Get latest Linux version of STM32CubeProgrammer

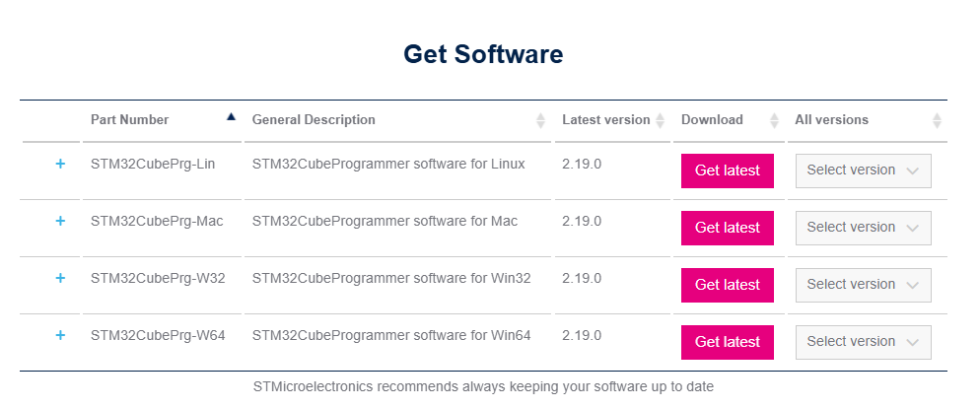click(x=727, y=170)
